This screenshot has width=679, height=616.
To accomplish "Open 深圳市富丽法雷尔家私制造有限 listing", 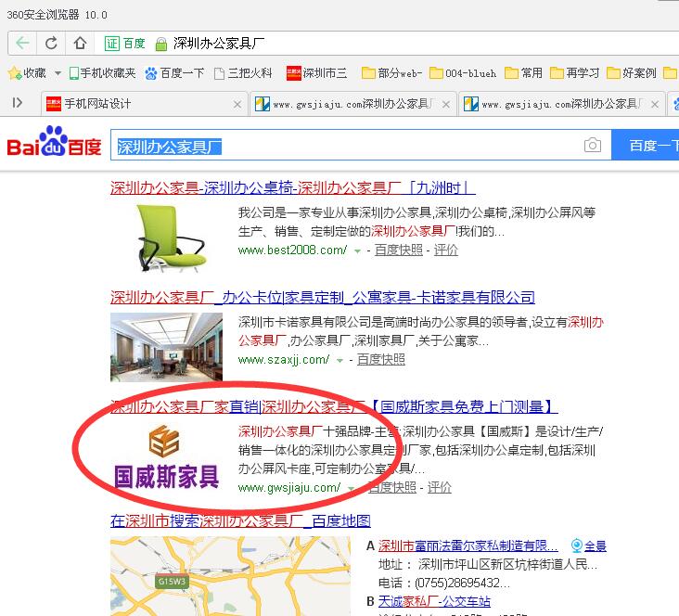I will point(468,545).
